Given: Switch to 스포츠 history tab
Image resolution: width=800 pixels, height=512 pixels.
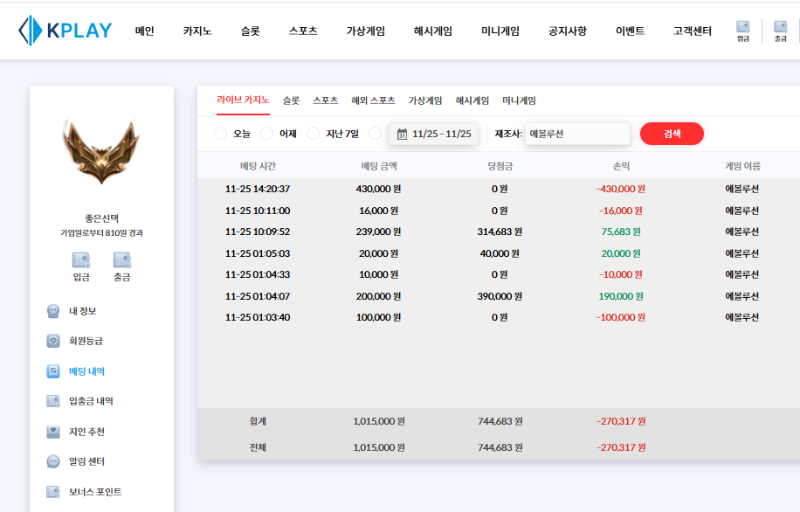Looking at the screenshot, I should tap(326, 100).
